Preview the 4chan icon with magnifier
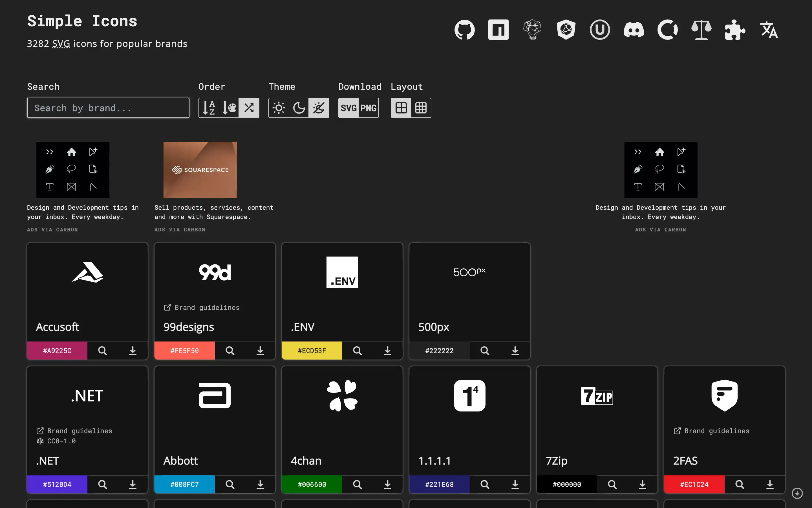 [357, 485]
